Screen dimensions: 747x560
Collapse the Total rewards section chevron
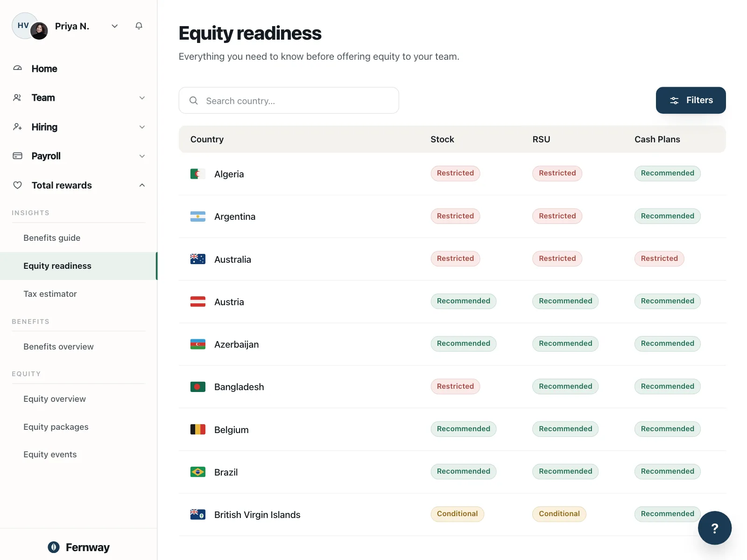(x=142, y=185)
